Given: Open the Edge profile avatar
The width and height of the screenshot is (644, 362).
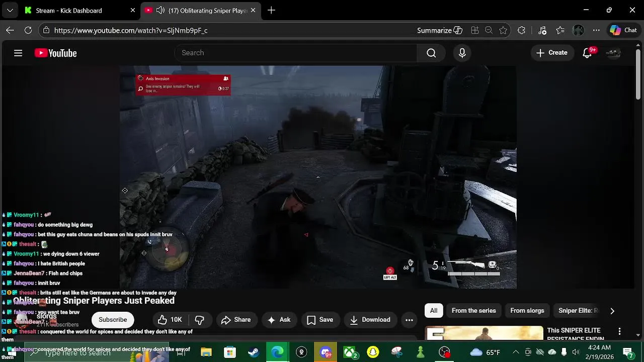Looking at the screenshot, I should pyautogui.click(x=579, y=30).
